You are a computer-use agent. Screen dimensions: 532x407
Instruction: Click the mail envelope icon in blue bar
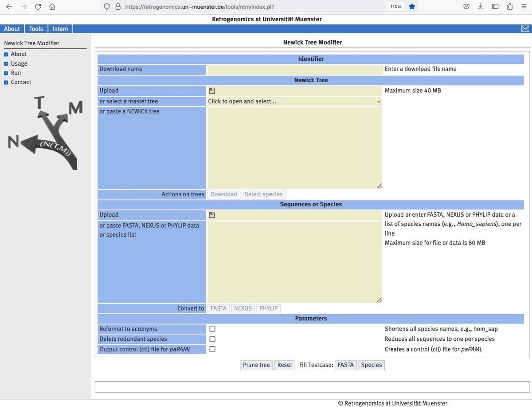pyautogui.click(x=525, y=29)
